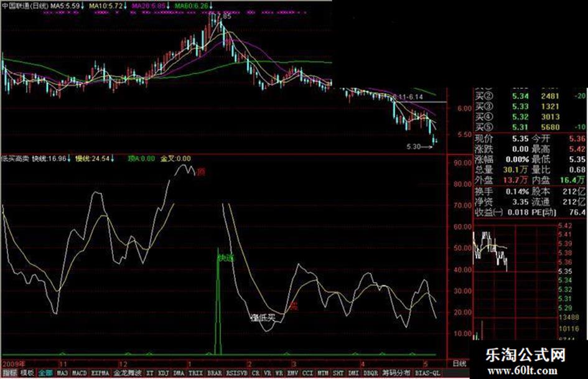Click the 现价 5.35 value

tap(520, 138)
